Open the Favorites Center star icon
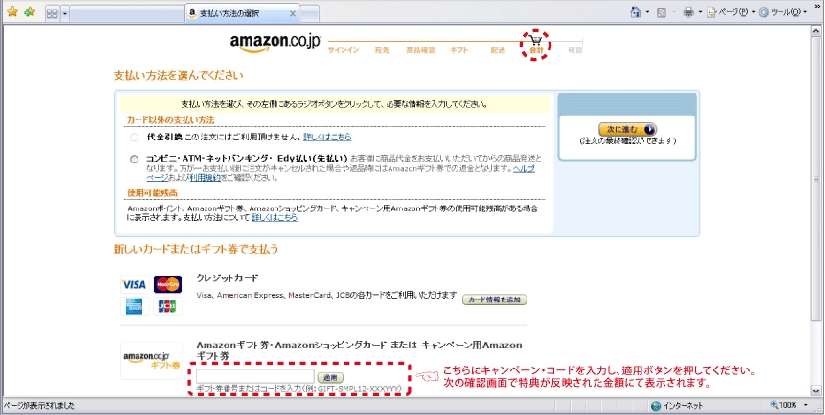 tap(12, 12)
